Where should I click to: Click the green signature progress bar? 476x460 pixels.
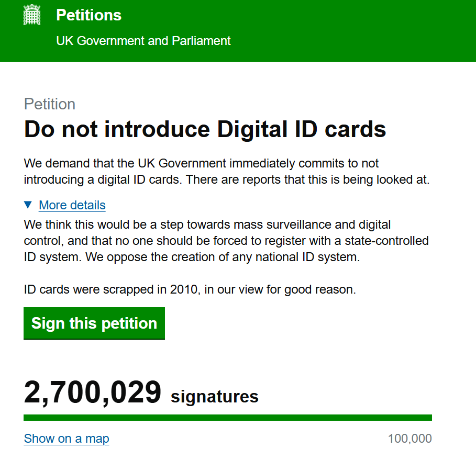(228, 418)
